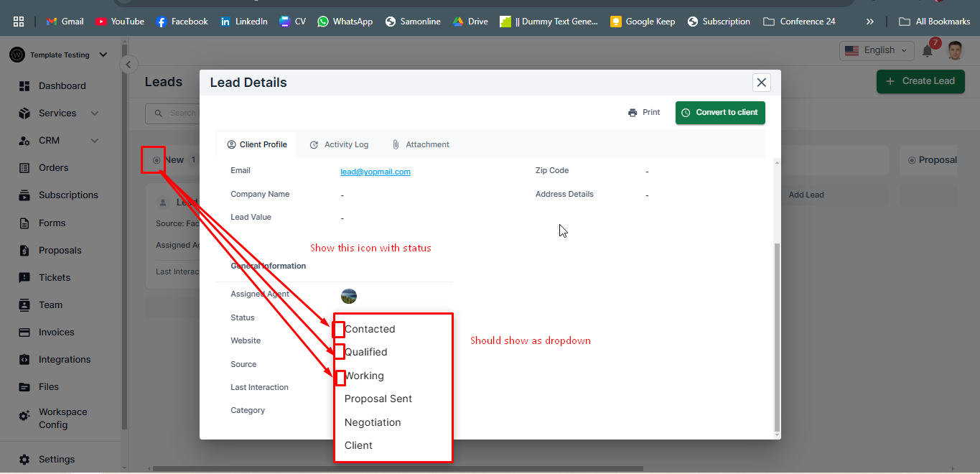Select the Working status option
This screenshot has height=474, width=980.
(364, 376)
